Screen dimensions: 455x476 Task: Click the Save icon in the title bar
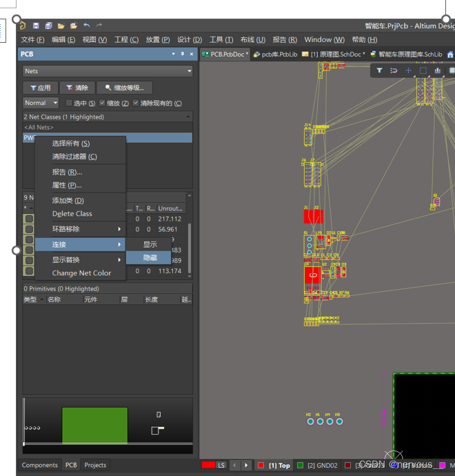[x=36, y=26]
